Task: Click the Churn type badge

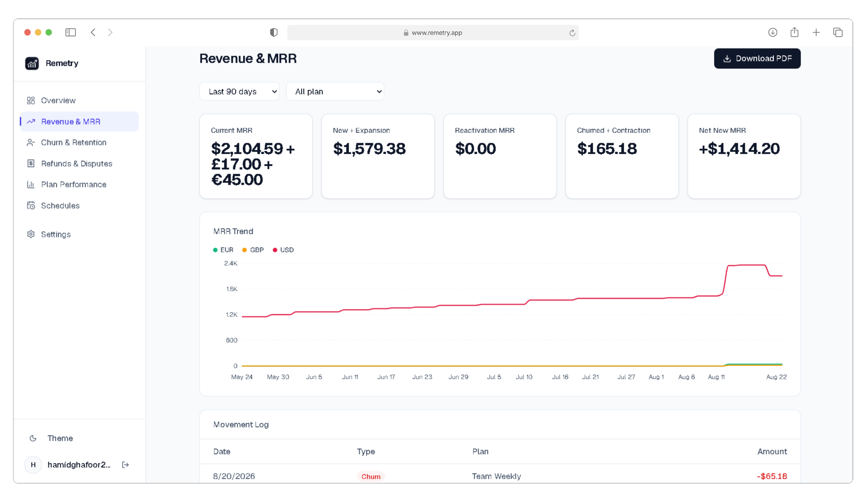Action: coord(371,477)
